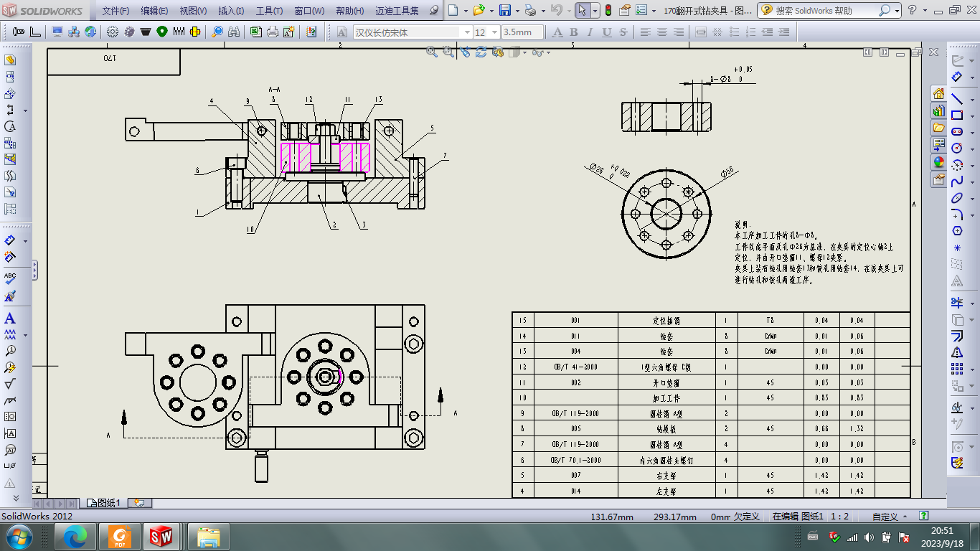Toggle bold text formatting

point(573,32)
